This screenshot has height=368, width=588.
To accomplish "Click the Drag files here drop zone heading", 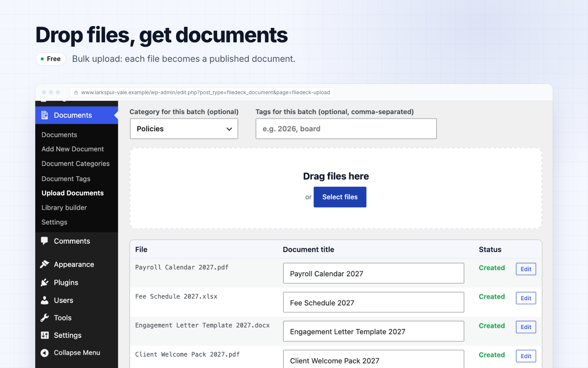I will pyautogui.click(x=336, y=176).
